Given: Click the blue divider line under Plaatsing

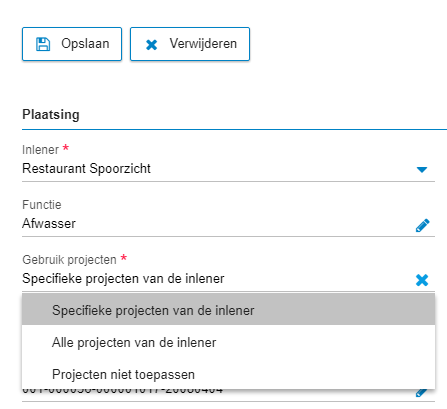Looking at the screenshot, I should 234,129.
